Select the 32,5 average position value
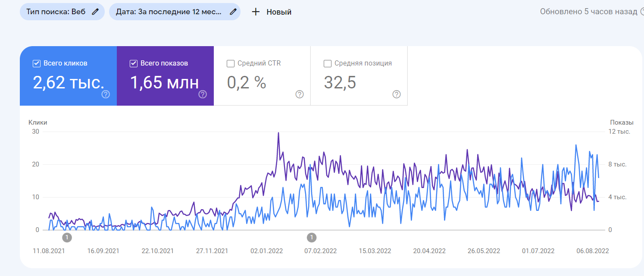644x276 pixels. (x=340, y=82)
